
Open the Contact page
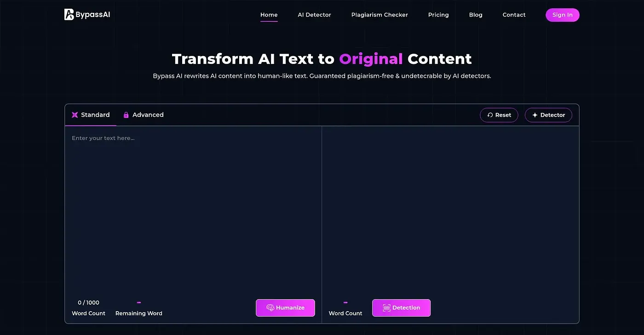coord(514,15)
